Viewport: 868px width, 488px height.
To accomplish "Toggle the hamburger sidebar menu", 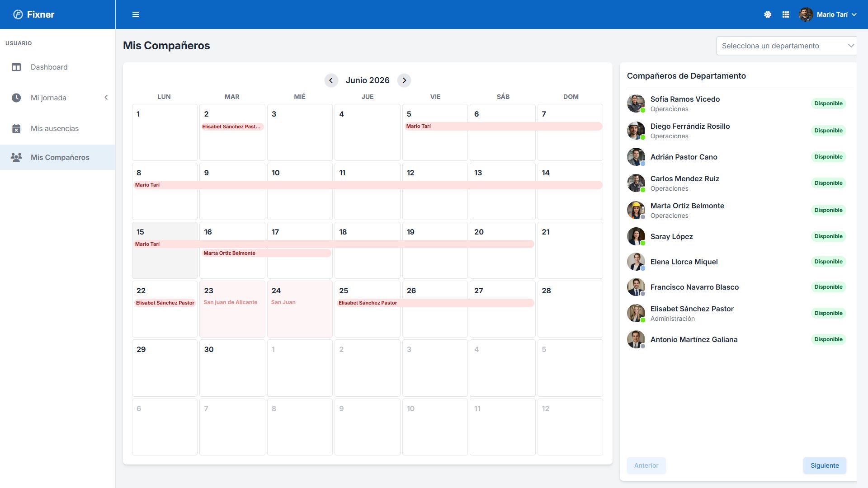I will (x=136, y=14).
